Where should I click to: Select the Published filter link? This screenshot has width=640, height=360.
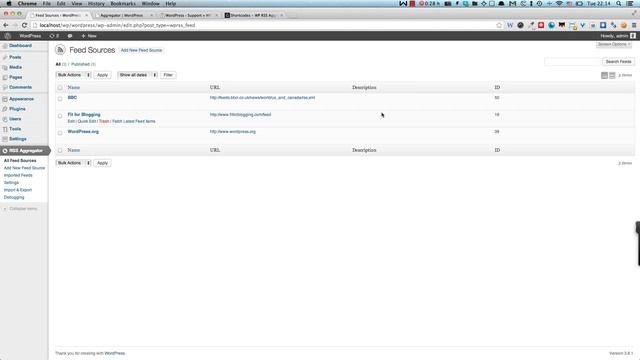click(x=80, y=64)
